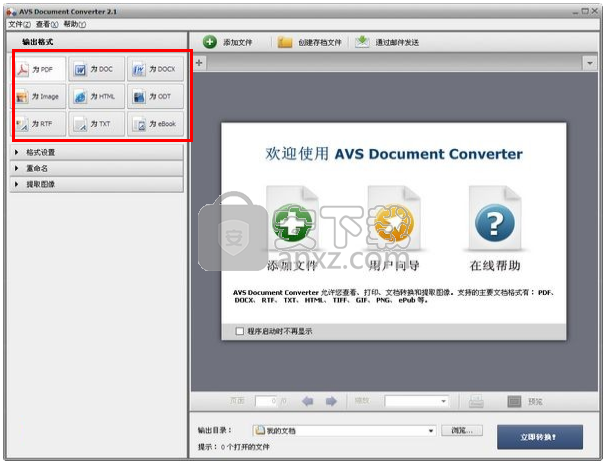Click the green Add Files toolbar icon
612x465 pixels.
210,42
